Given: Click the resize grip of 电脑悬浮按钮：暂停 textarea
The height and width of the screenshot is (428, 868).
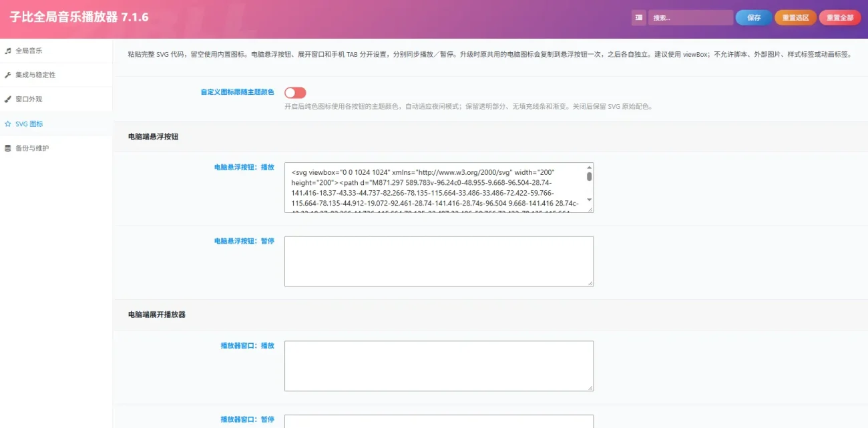Looking at the screenshot, I should (590, 282).
